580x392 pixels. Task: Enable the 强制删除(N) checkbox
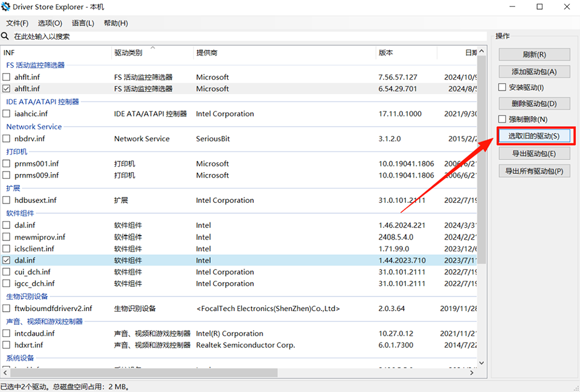tap(502, 119)
